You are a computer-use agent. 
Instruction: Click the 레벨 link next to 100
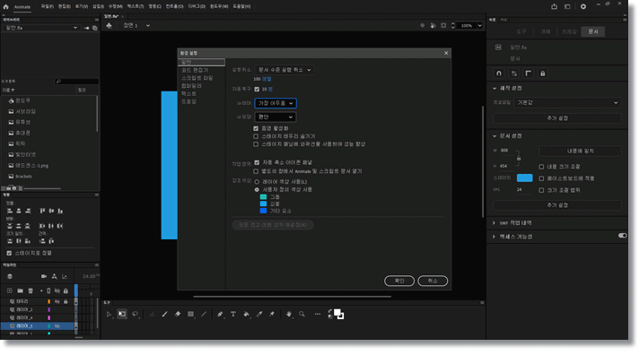[267, 80]
